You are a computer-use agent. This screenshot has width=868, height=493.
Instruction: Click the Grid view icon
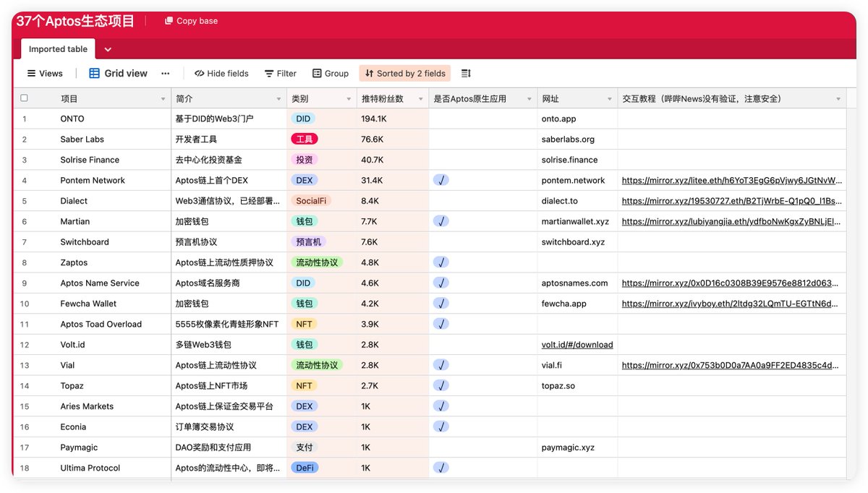click(x=93, y=73)
